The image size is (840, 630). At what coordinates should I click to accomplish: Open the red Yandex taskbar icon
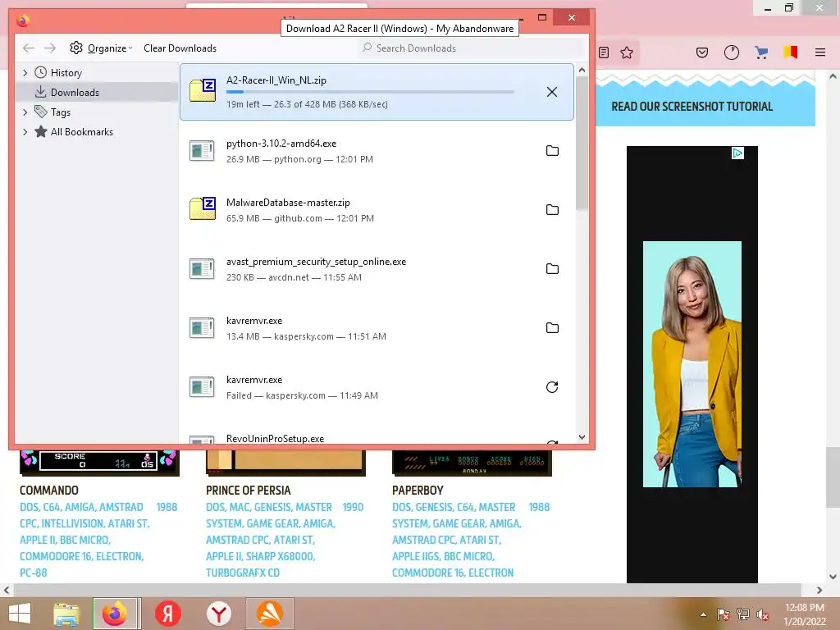click(x=168, y=614)
